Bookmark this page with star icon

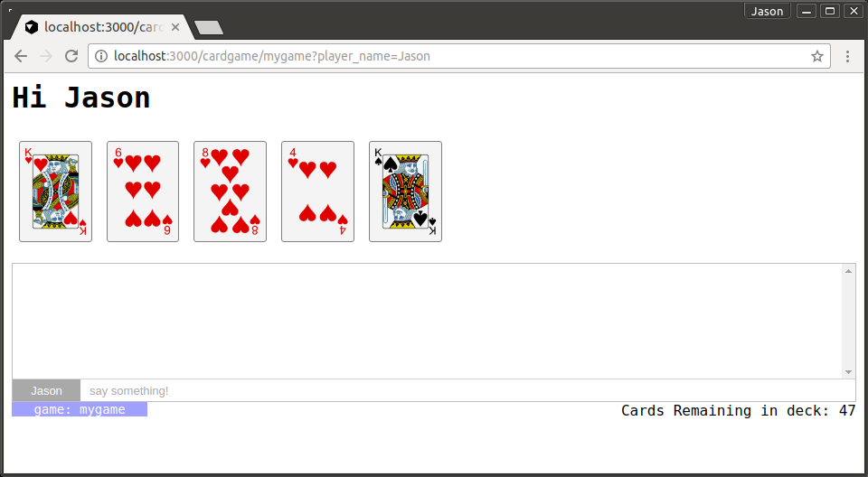click(817, 56)
